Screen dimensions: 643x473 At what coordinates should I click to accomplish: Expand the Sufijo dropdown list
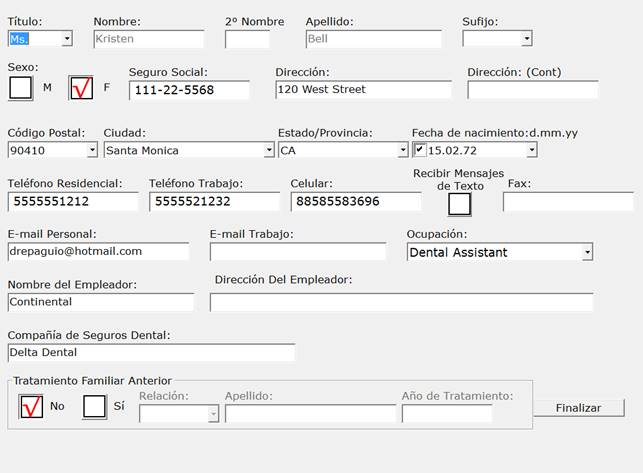click(526, 39)
